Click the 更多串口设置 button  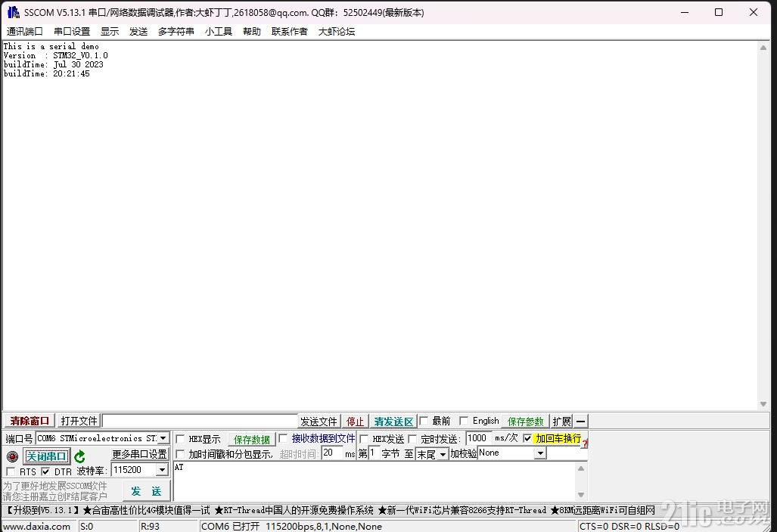139,454
